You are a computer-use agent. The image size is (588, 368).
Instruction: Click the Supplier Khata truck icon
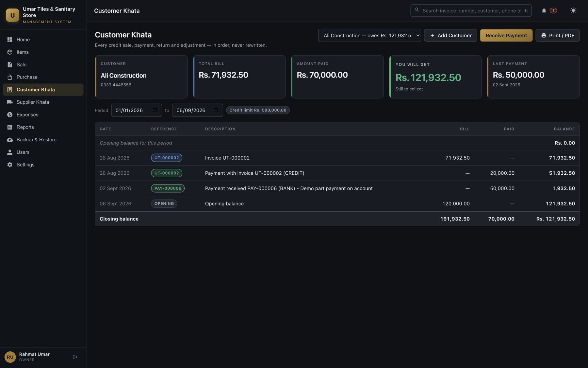[x=10, y=102]
